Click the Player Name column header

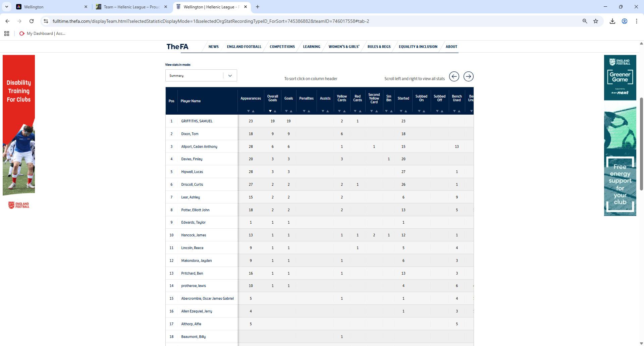[191, 101]
